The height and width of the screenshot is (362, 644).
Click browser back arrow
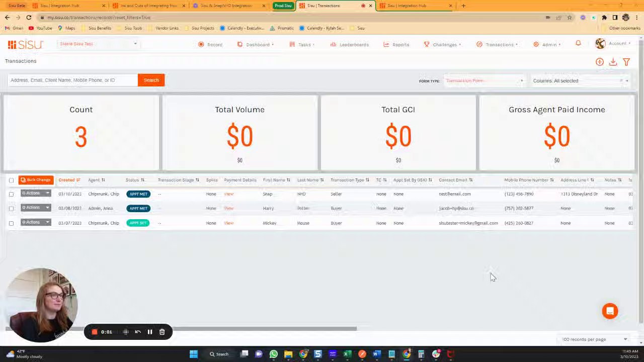(x=7, y=18)
